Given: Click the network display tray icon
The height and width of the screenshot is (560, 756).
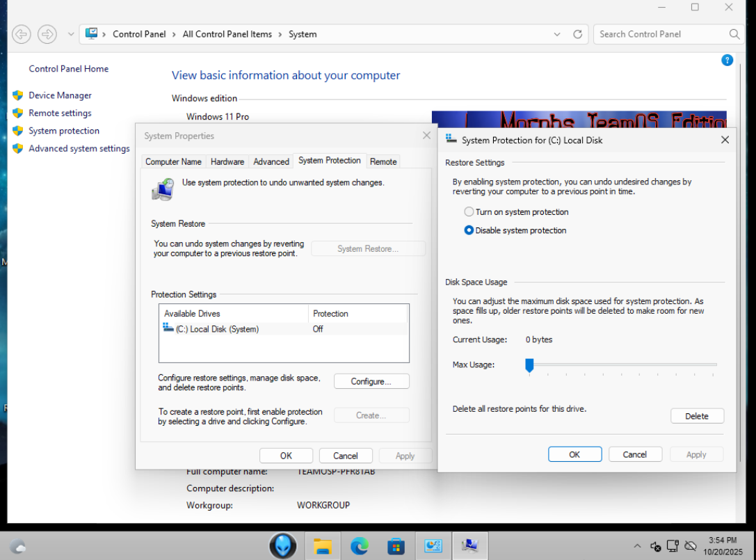Looking at the screenshot, I should point(673,546).
